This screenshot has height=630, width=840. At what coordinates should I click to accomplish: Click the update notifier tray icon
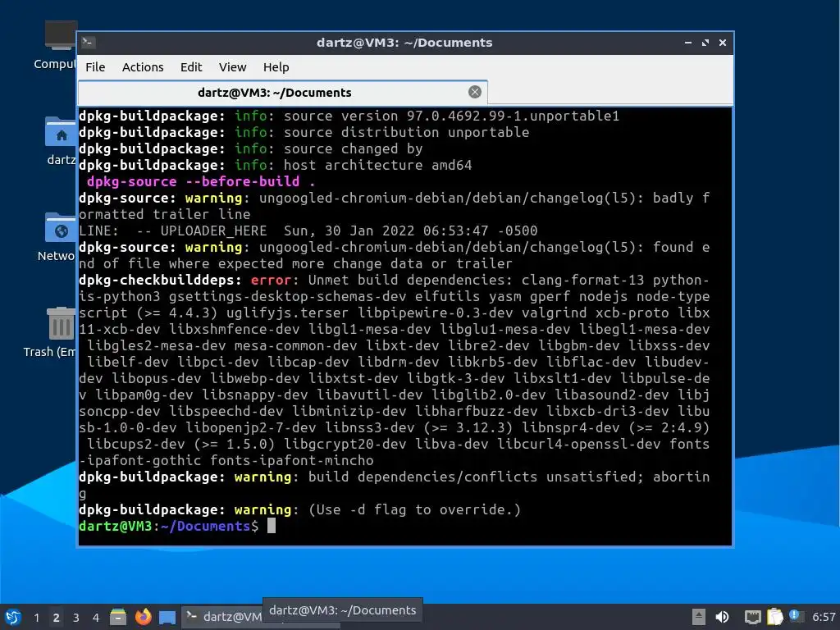coord(795,616)
